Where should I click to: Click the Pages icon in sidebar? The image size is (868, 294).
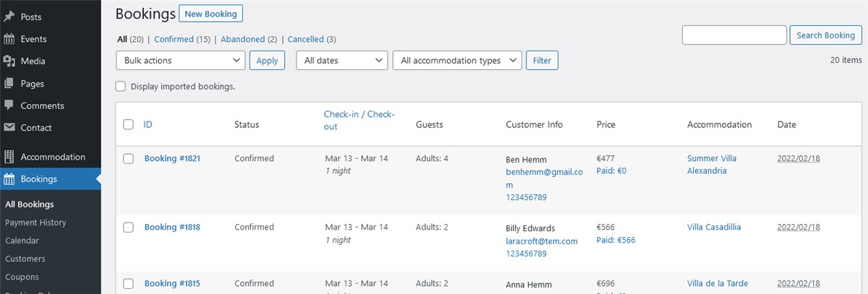pyautogui.click(x=9, y=84)
